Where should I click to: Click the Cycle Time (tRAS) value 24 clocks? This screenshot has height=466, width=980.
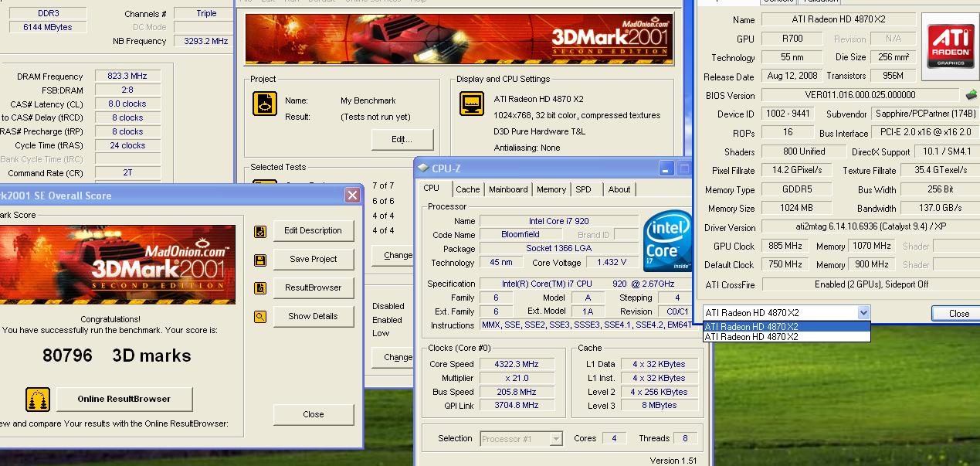pos(128,145)
